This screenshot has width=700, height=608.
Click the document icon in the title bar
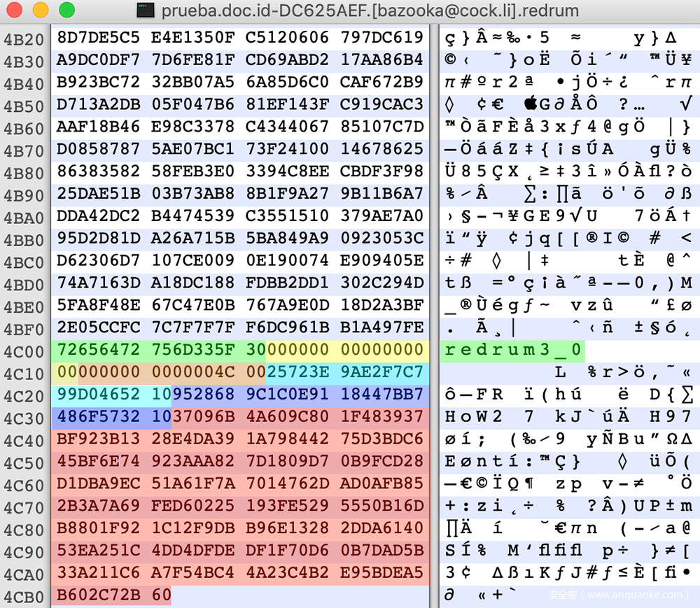click(146, 10)
